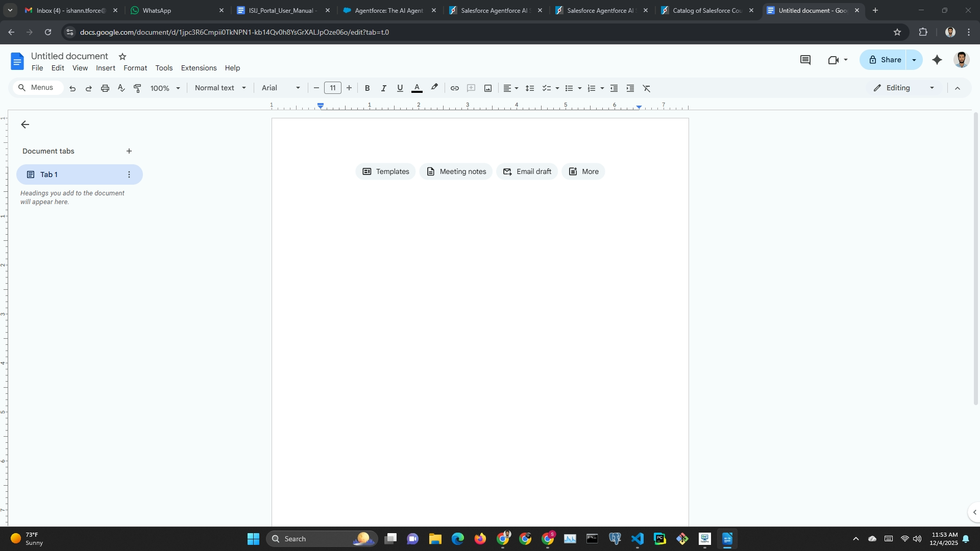This screenshot has width=980, height=551.
Task: Open the Editing mode dropdown
Action: click(x=904, y=88)
